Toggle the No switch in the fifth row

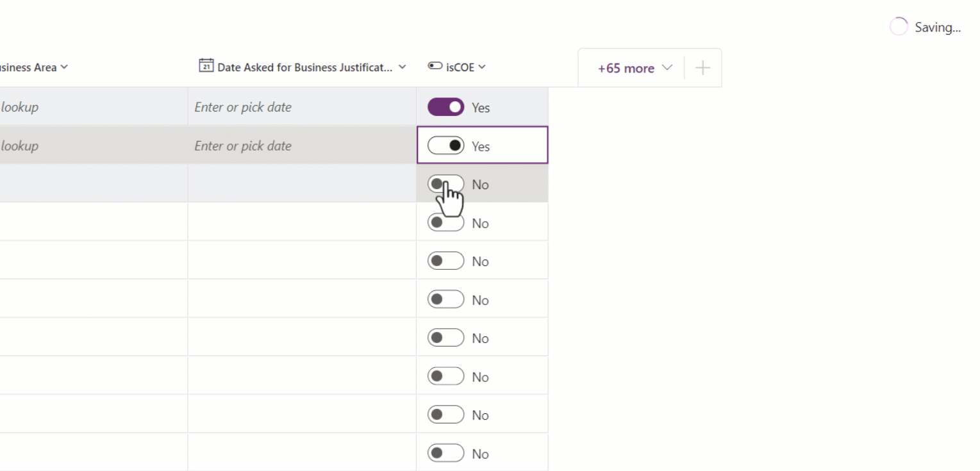click(x=445, y=260)
